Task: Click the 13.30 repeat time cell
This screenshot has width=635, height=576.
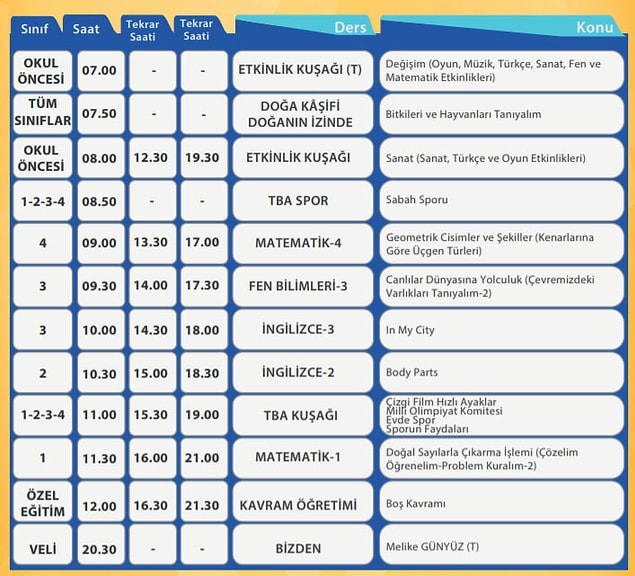Action: (153, 243)
